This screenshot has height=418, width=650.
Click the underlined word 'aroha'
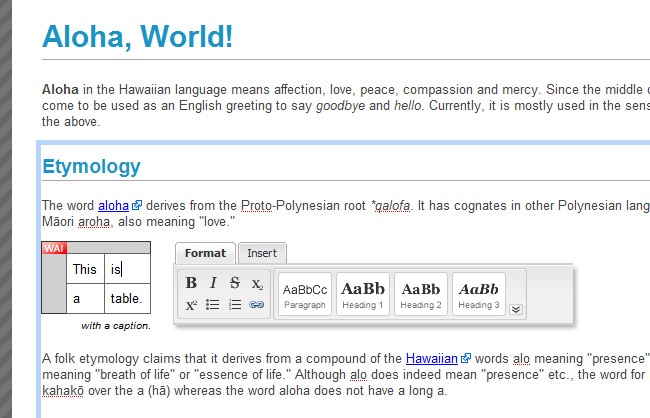94,222
